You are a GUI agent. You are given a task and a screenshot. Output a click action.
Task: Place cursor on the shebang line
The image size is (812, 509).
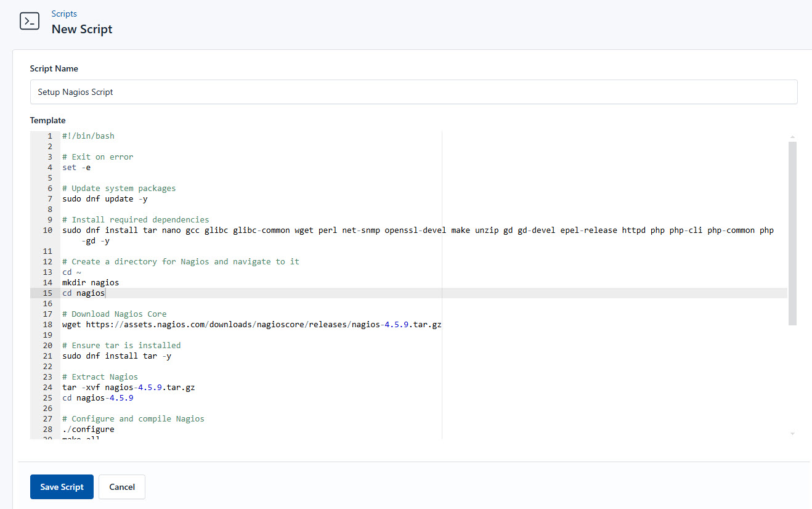pos(88,136)
